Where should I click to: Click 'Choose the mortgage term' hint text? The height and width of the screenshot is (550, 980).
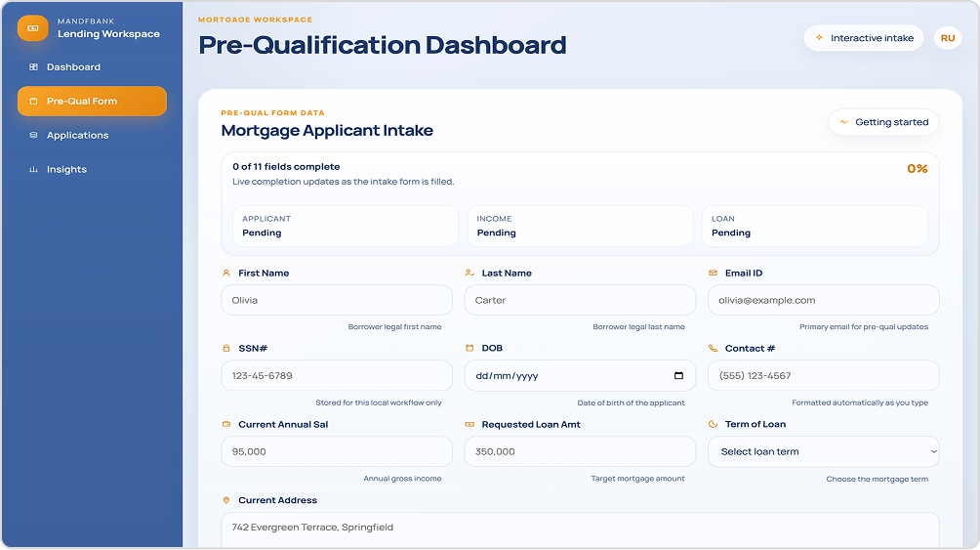click(877, 479)
